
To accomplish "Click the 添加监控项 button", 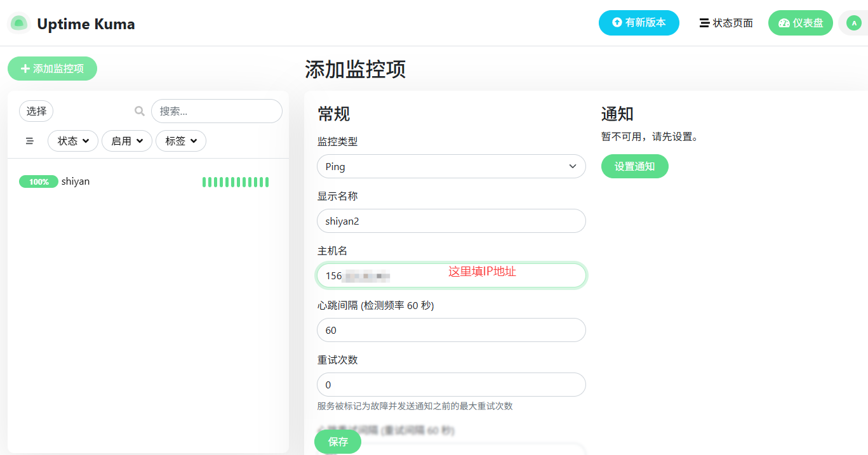I will coord(52,69).
